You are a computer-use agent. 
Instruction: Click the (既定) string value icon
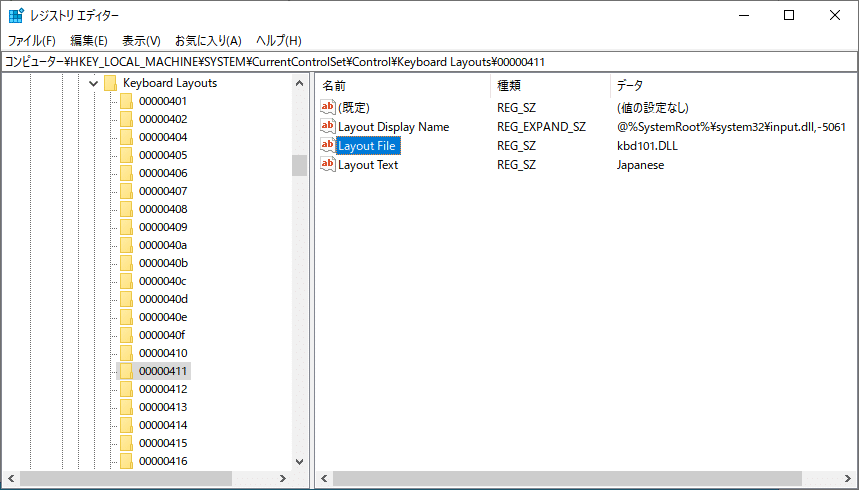328,107
